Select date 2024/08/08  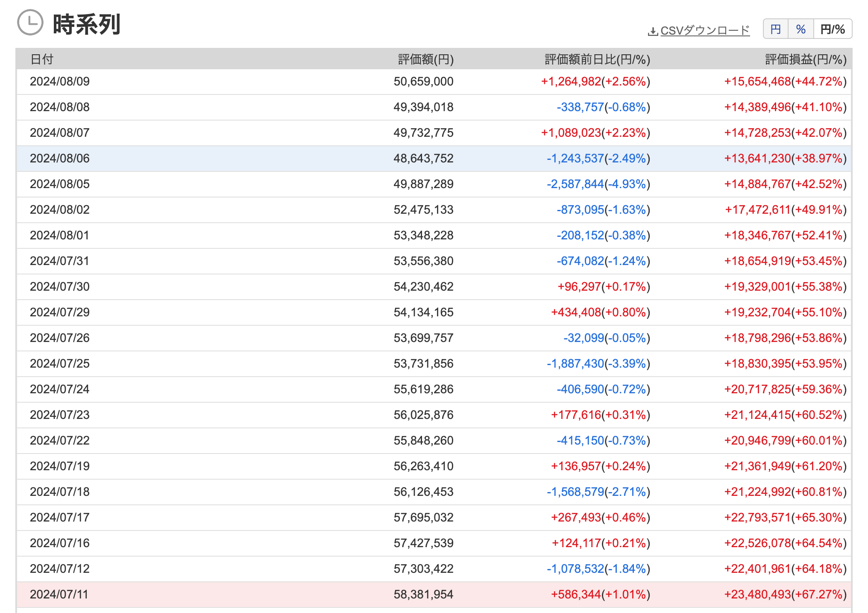(x=60, y=107)
